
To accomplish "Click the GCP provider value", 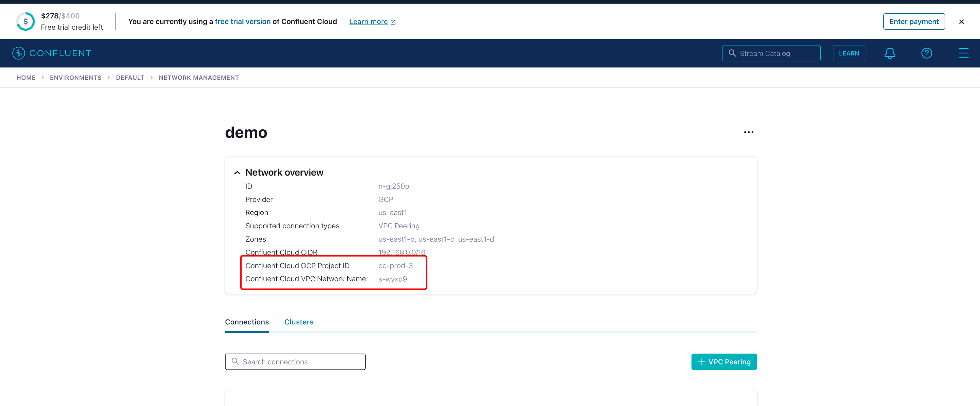I will [x=386, y=199].
